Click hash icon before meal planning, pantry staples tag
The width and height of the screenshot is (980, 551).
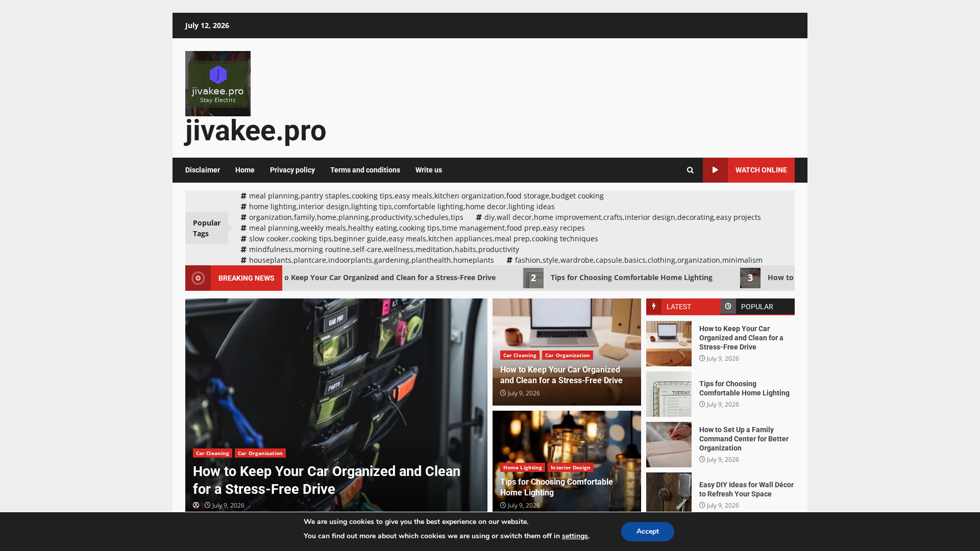(243, 196)
